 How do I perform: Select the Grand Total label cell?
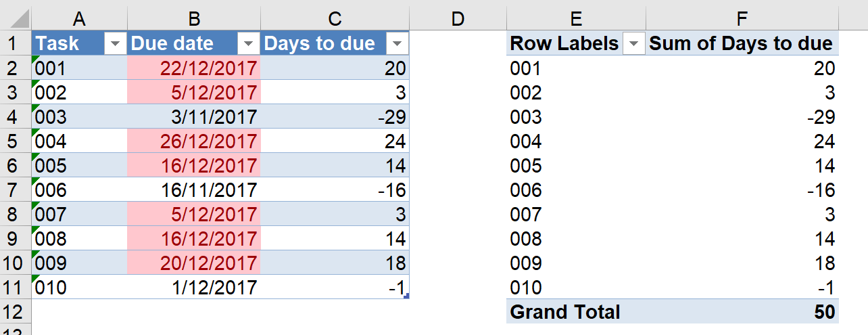point(575,312)
